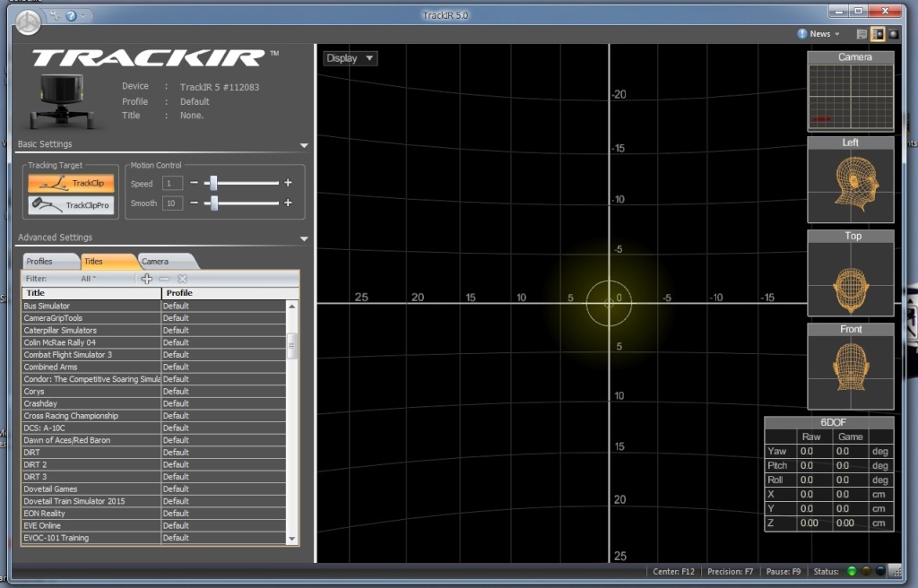Decrease Smooth with the minus button
The width and height of the screenshot is (918, 588).
(x=194, y=203)
